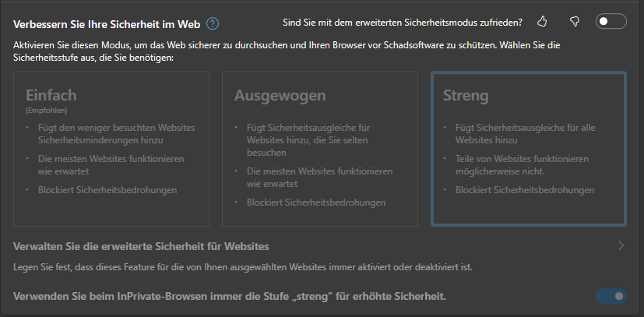
Task: Click the '(Empfohlen)' label under Einfach
Action: pos(47,111)
